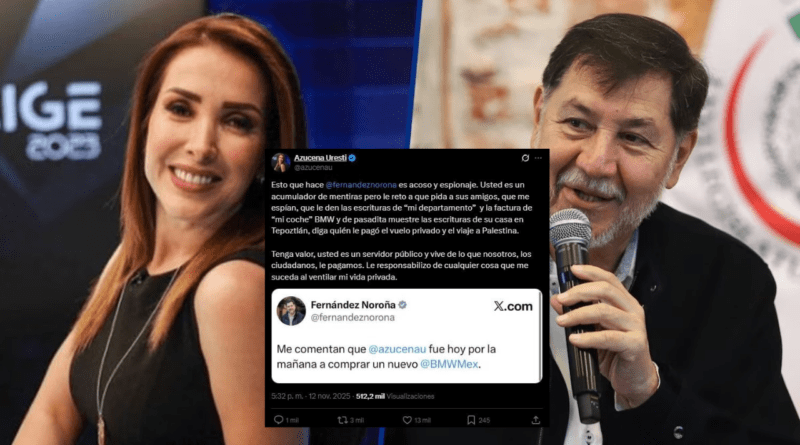Click the Grok circular icon near the options menu
The height and width of the screenshot is (445, 800).
pyautogui.click(x=525, y=158)
